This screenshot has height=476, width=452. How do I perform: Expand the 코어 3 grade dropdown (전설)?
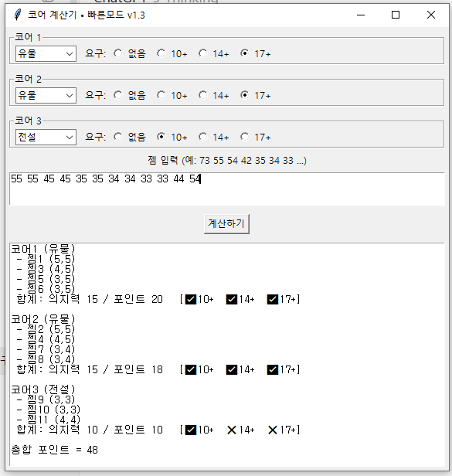[x=46, y=138]
